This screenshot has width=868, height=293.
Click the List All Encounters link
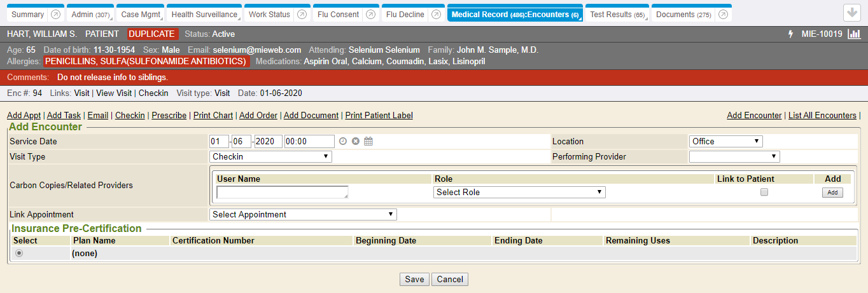[822, 115]
